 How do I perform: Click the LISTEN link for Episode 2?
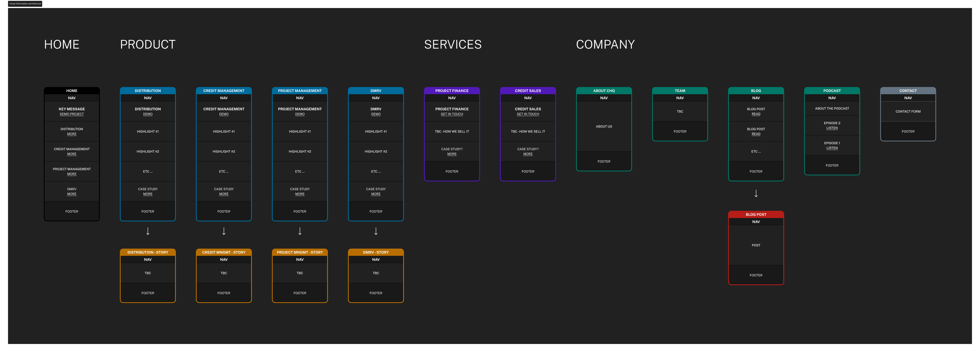[832, 128]
